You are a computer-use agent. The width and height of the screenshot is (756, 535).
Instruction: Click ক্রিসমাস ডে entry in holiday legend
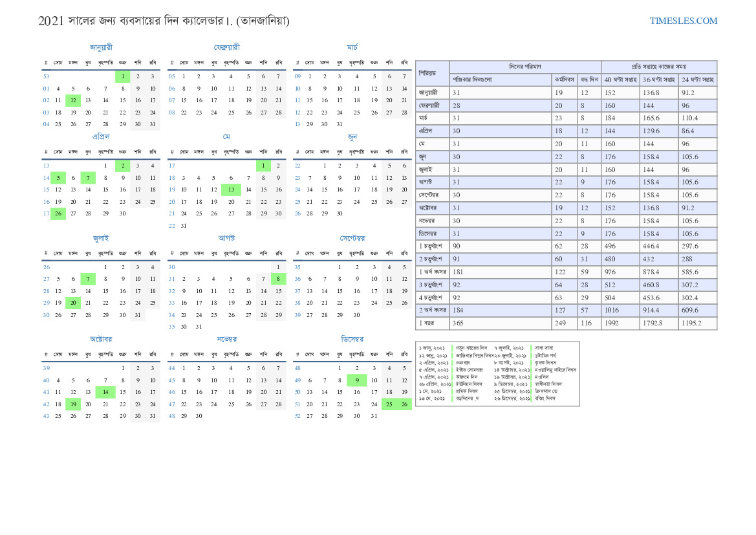pos(546,391)
